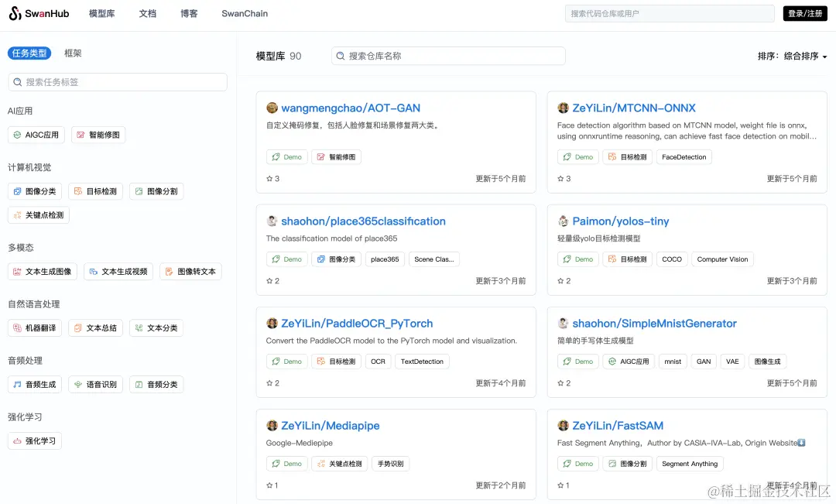Filter by 机器翻译 tag
Viewport: 836px width, 504px height.
35,328
